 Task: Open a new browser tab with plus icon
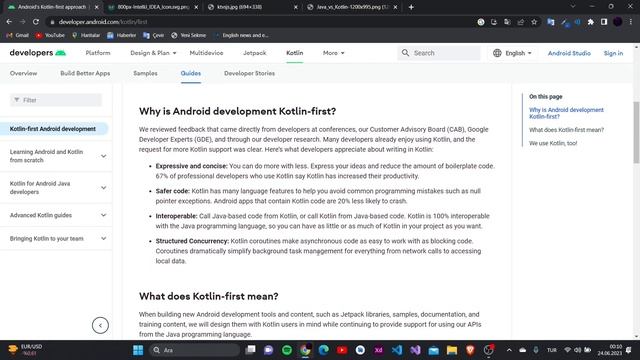[411, 7]
